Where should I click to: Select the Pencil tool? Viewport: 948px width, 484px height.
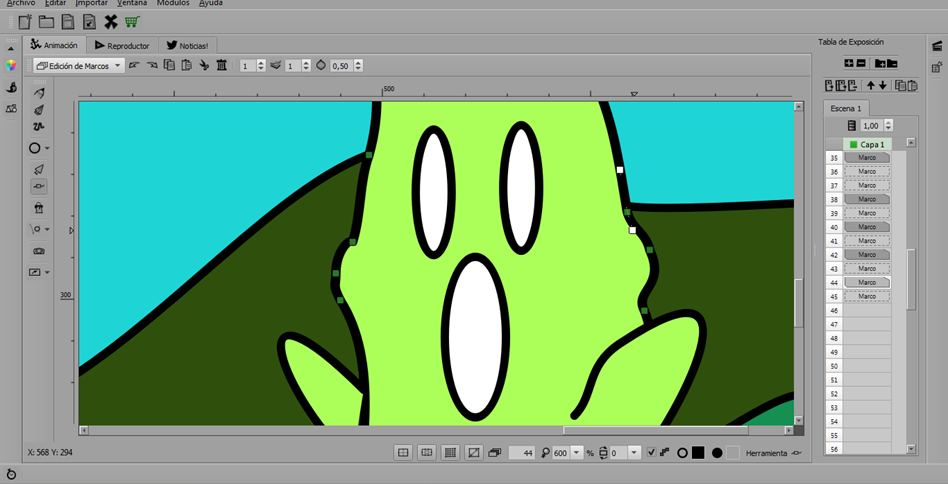[39, 93]
